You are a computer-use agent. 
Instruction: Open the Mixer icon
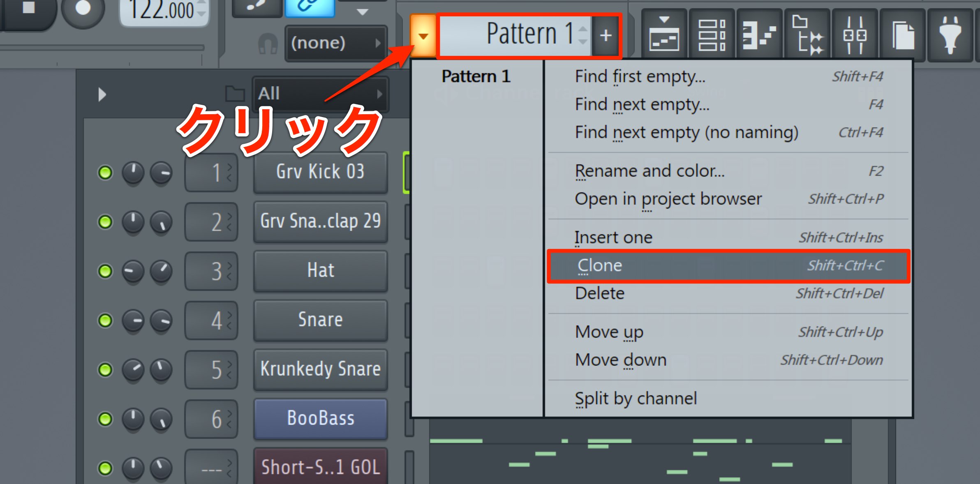(x=855, y=35)
